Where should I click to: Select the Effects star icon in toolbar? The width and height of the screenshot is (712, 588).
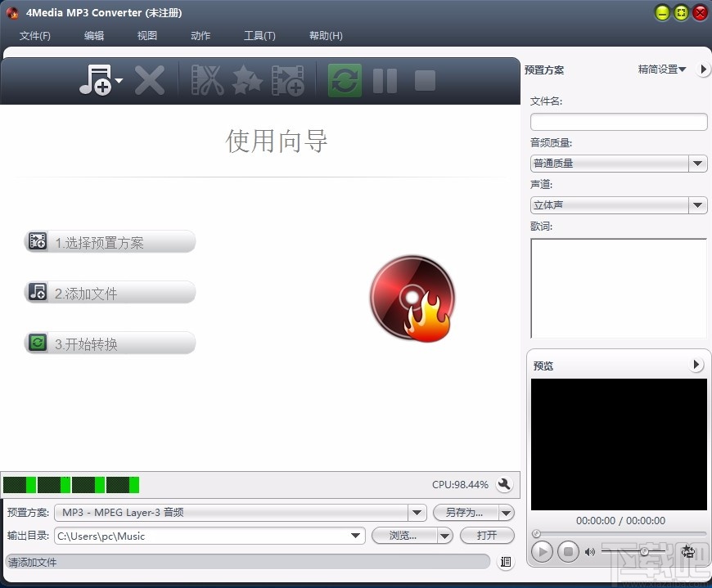coord(247,80)
